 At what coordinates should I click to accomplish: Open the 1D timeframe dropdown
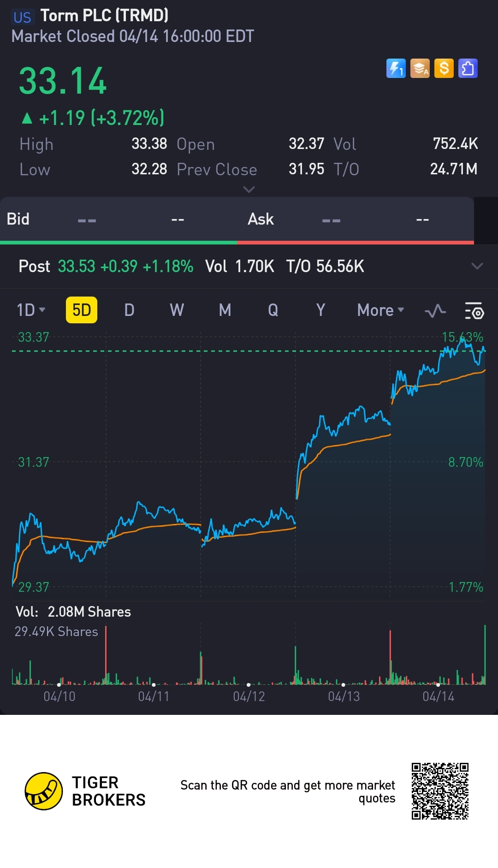pyautogui.click(x=31, y=310)
